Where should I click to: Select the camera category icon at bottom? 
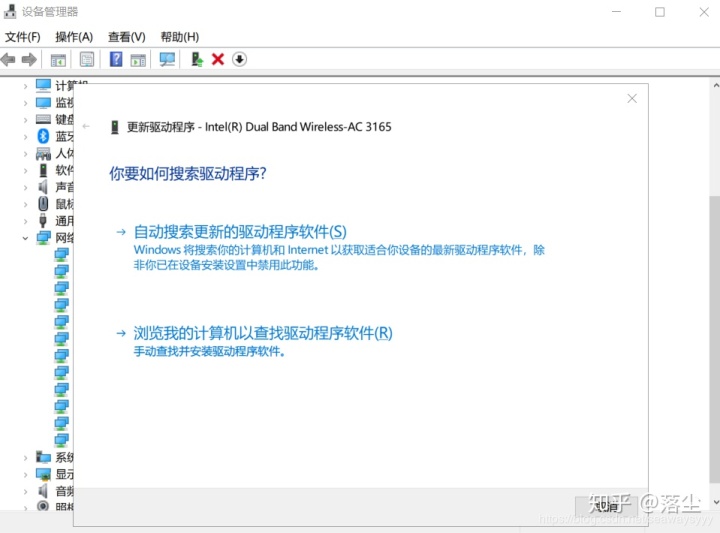[43, 506]
